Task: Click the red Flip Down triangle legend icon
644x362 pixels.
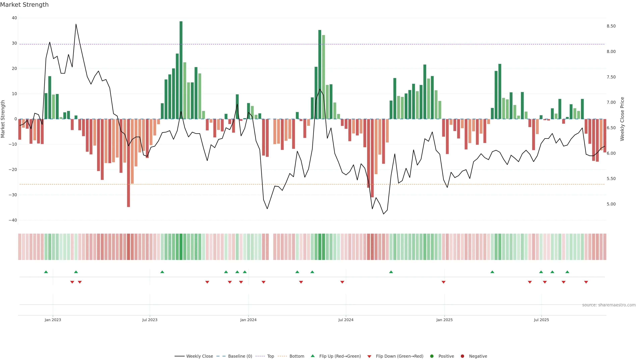Action: point(369,356)
